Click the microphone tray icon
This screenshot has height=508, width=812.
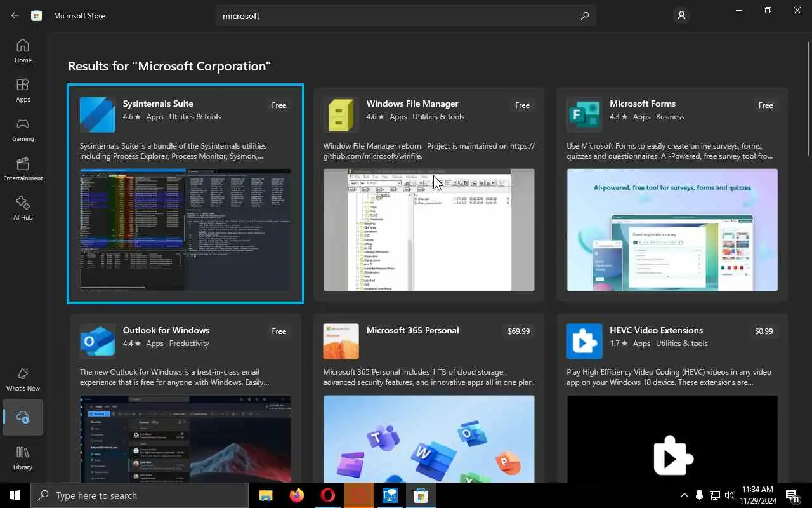[x=699, y=495]
